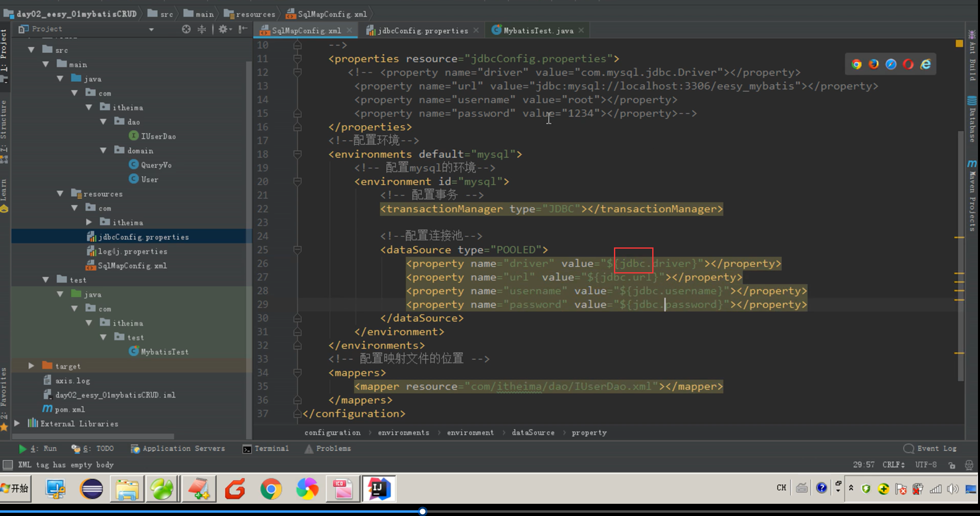Image resolution: width=980 pixels, height=516 pixels.
Task: Open in Opera browser preview icon
Action: pos(908,64)
